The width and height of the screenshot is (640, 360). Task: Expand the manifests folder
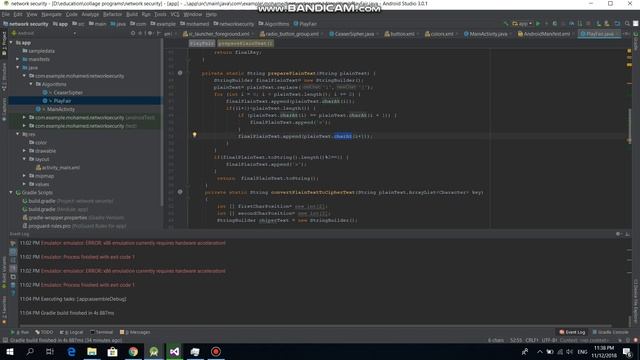[x=18, y=59]
